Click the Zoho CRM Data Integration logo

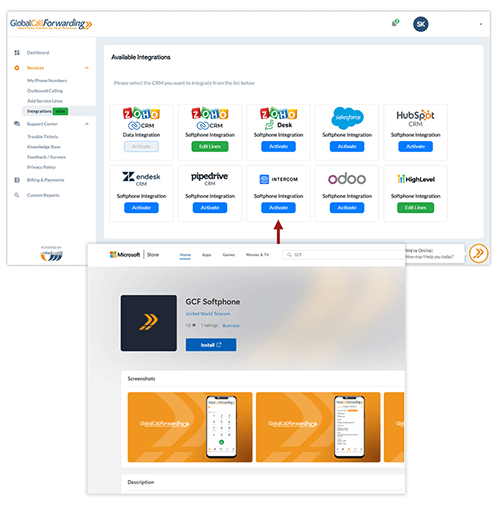pyautogui.click(x=141, y=119)
